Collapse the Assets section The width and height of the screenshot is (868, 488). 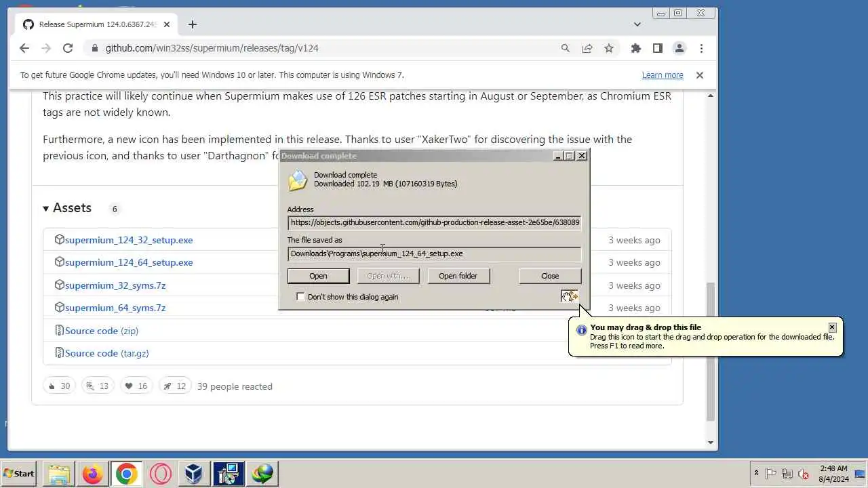[67, 208]
